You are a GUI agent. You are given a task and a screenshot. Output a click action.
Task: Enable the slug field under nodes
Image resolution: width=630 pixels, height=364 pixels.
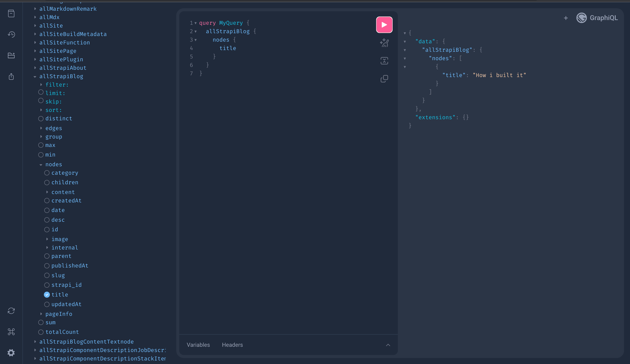47,275
